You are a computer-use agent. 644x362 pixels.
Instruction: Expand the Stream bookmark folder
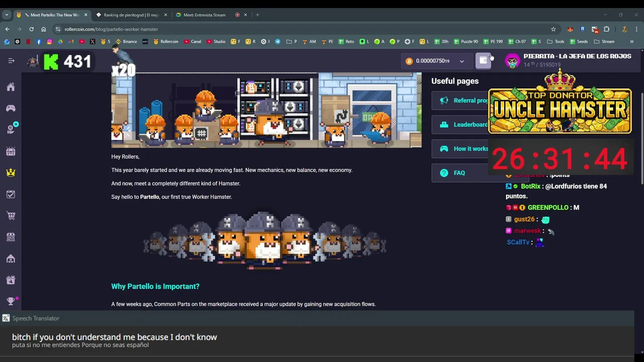click(x=604, y=42)
